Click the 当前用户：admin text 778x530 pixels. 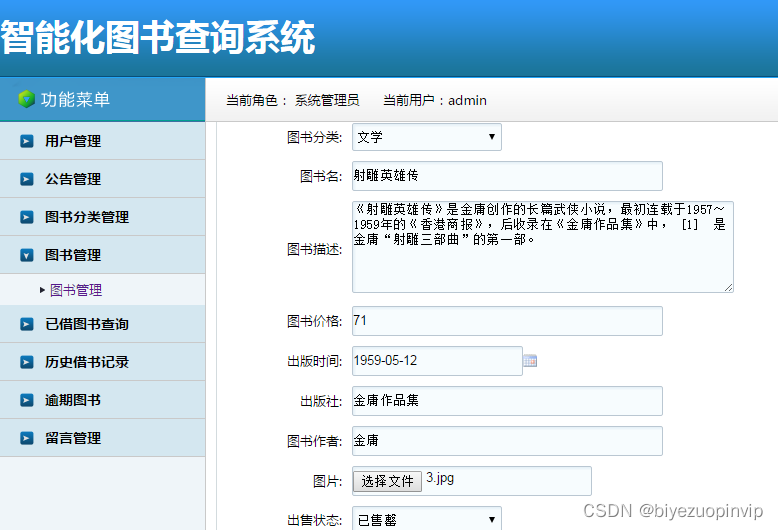[x=435, y=100]
